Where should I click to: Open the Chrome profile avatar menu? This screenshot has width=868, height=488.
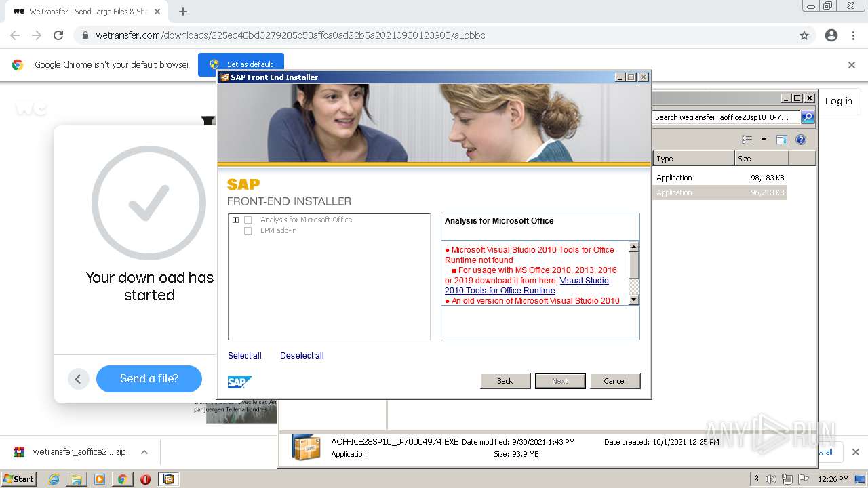coord(831,35)
